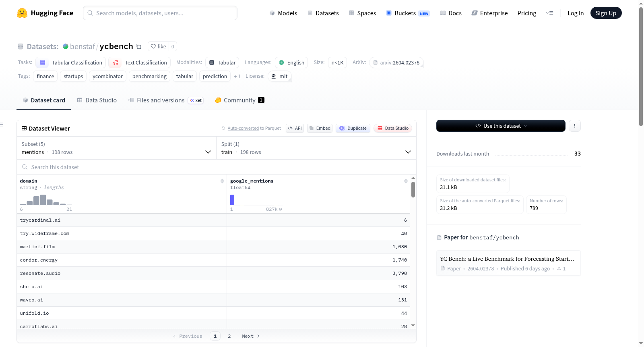Open Data Studio from viewer header

[x=393, y=128]
